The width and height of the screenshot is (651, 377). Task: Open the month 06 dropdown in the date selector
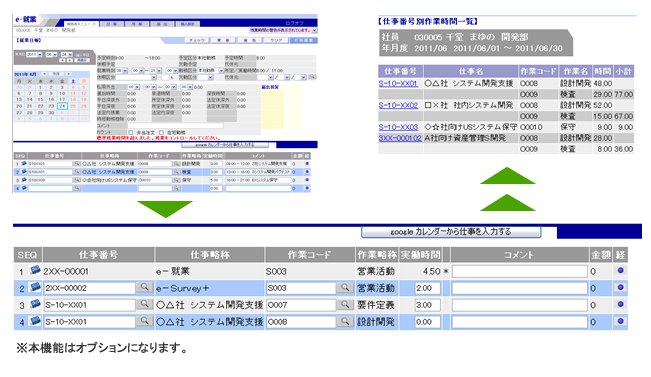tap(51, 54)
